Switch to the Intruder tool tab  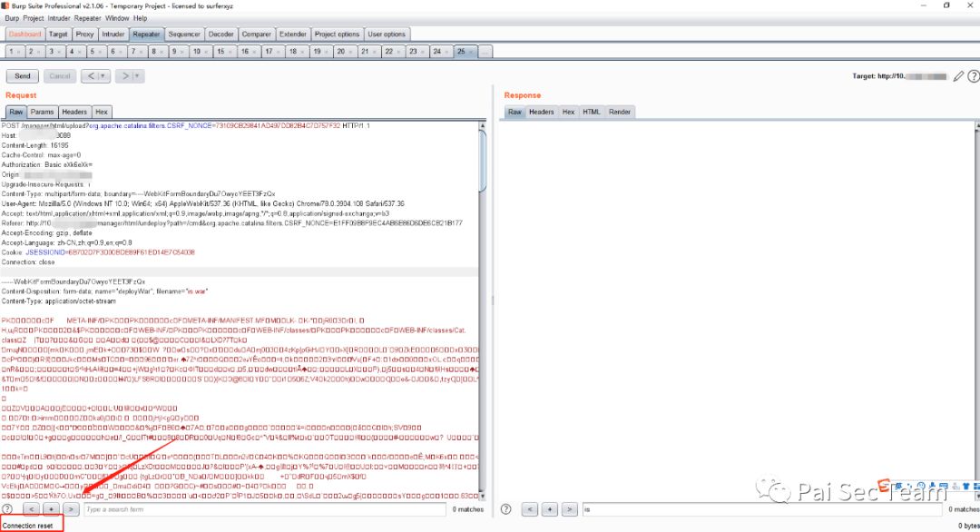coord(113,34)
